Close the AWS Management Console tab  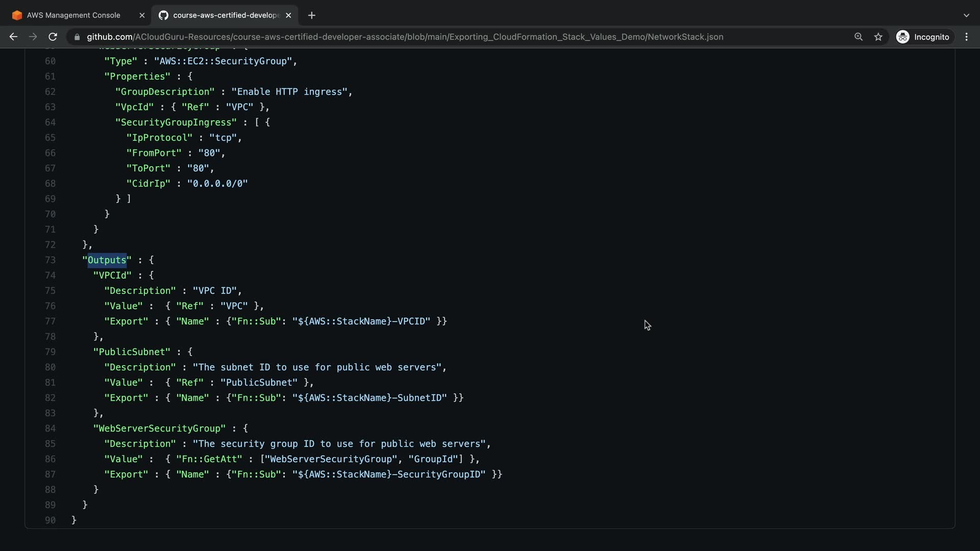pos(142,15)
